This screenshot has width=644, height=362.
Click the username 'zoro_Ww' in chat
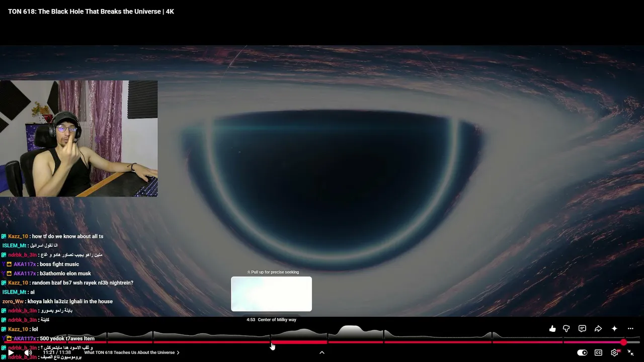pyautogui.click(x=13, y=302)
